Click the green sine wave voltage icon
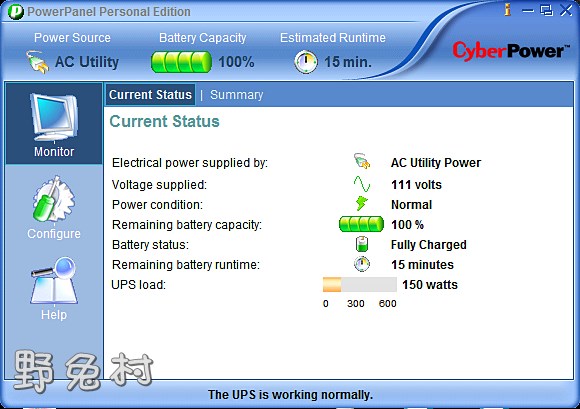Screen dimensions: 580x409 [361, 184]
